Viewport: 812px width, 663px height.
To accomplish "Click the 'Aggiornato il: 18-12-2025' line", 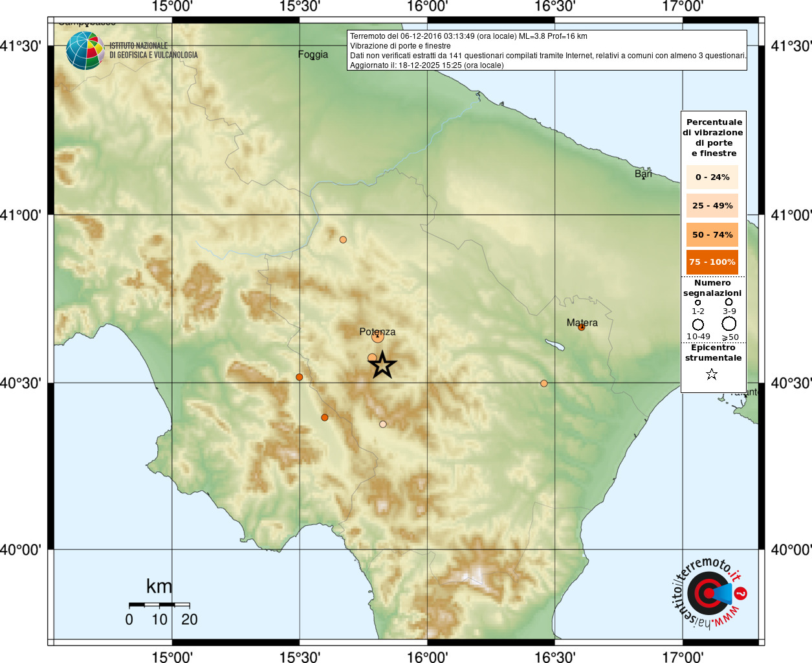I will (426, 65).
